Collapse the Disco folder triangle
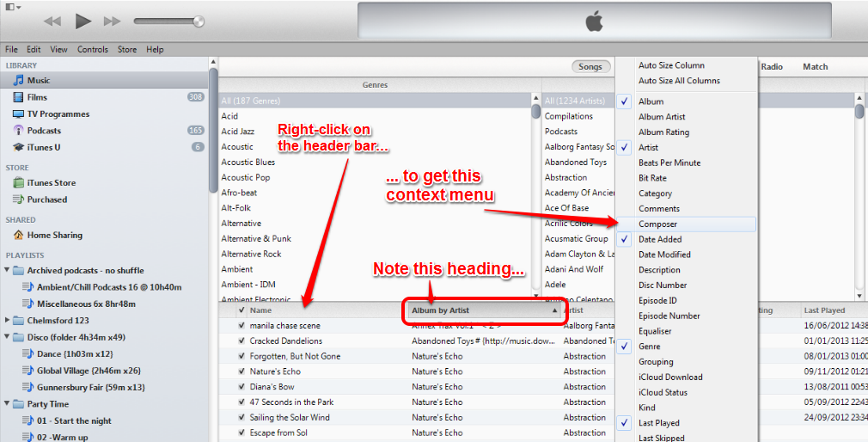Screen dimensions: 868x442 [7, 337]
